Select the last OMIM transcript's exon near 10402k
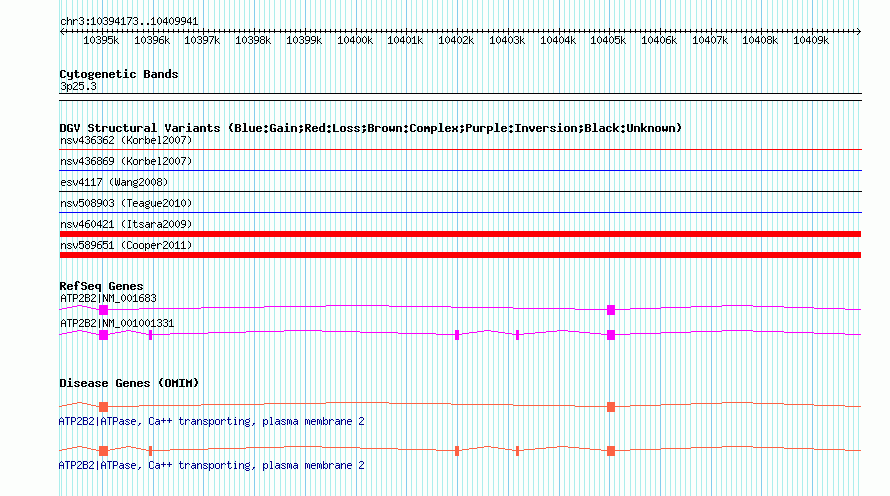Screen dimensions: 890x496 [x=457, y=451]
